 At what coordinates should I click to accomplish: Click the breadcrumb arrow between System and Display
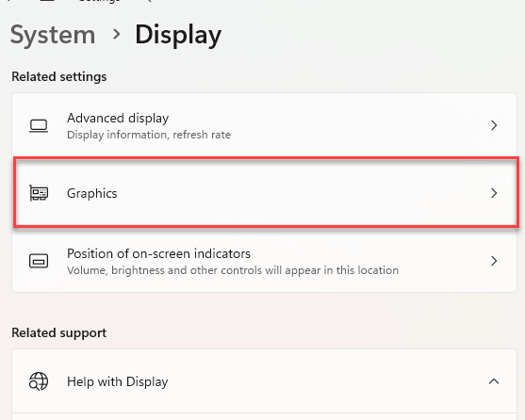pyautogui.click(x=117, y=34)
